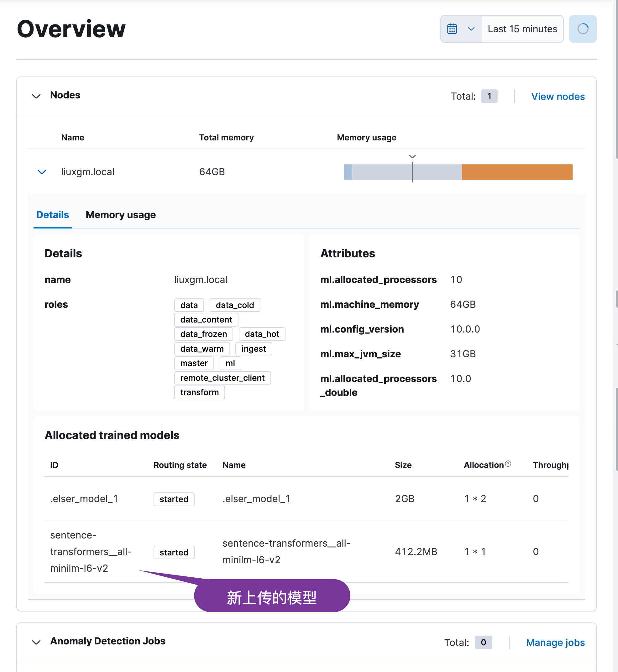This screenshot has height=672, width=618.
Task: Switch to the Memory usage tab
Action: [120, 215]
